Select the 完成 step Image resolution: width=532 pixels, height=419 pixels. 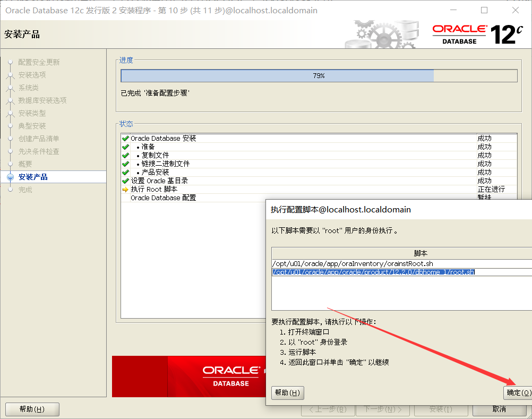[x=25, y=190]
